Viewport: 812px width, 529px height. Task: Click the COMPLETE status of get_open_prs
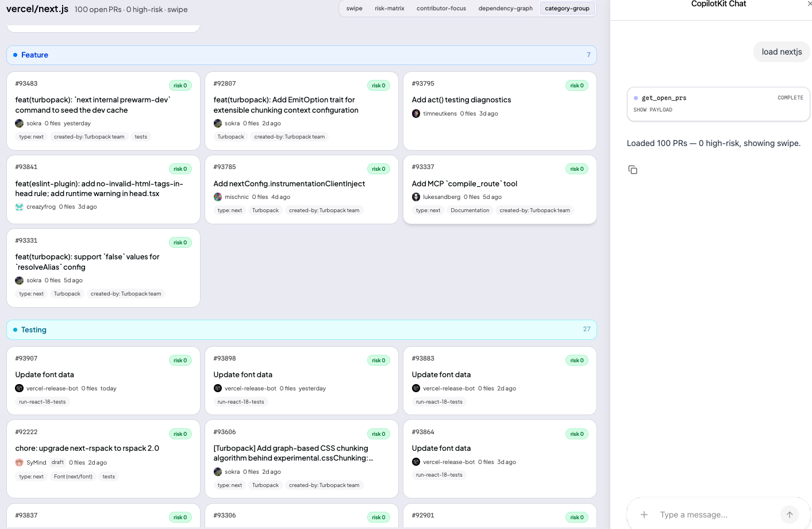click(x=790, y=98)
